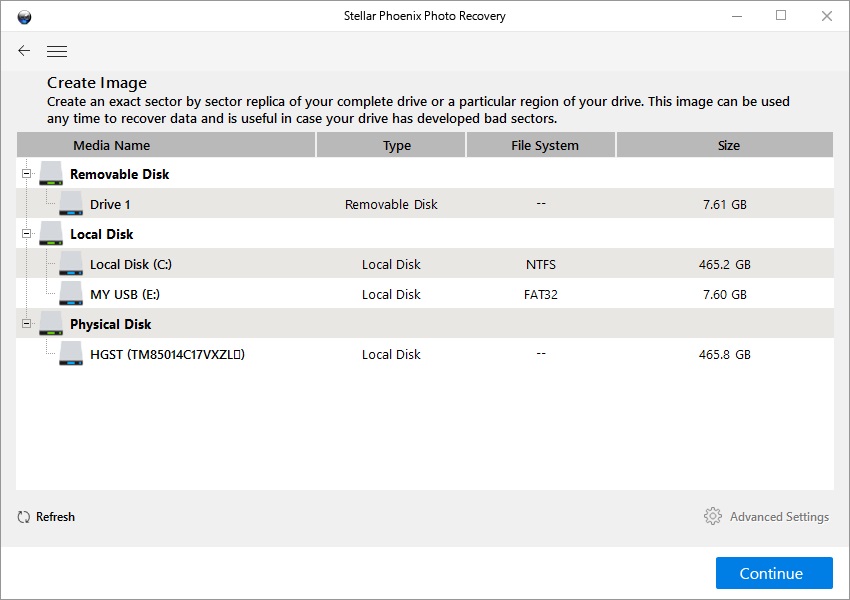Click the Stellar Phoenix logo in the title bar
Image resolution: width=850 pixels, height=600 pixels.
click(x=25, y=15)
